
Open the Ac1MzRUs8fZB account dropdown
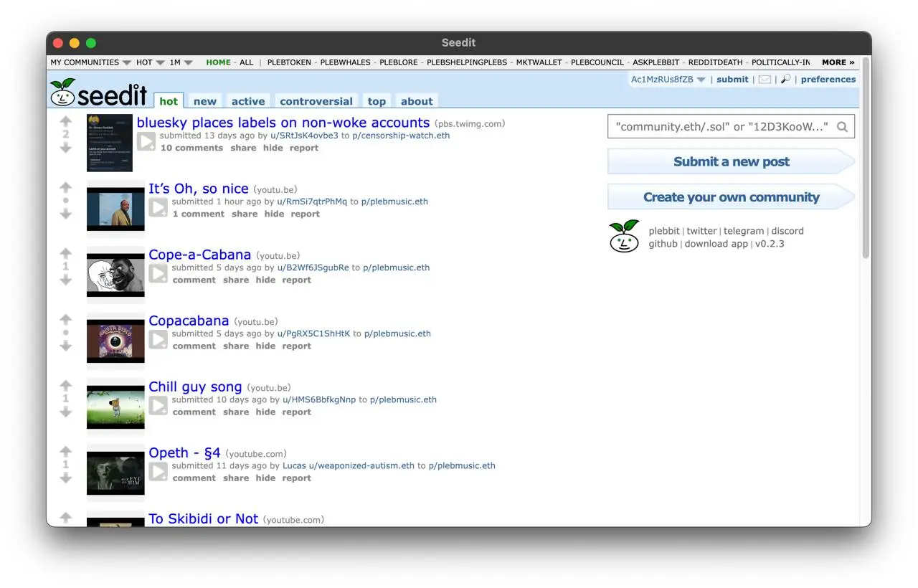pos(668,80)
